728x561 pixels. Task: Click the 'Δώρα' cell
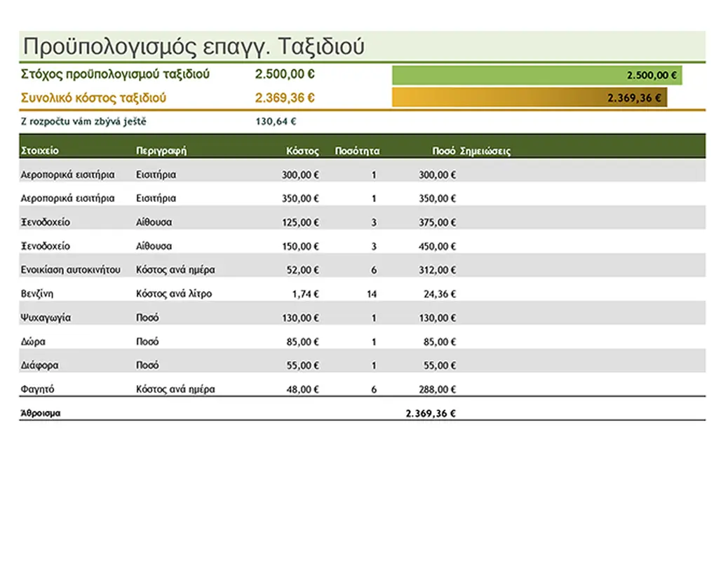(33, 342)
